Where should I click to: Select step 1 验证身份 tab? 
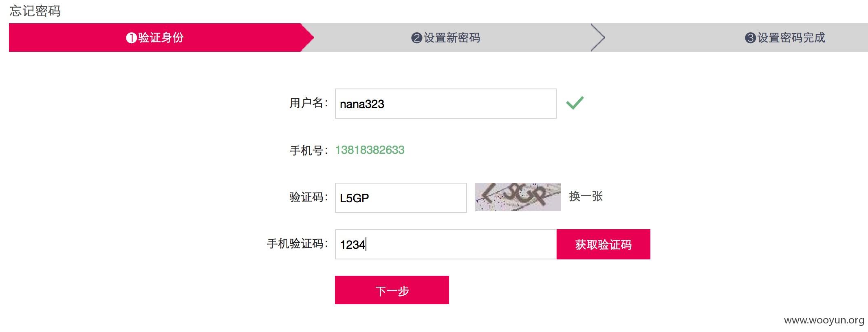(x=155, y=38)
